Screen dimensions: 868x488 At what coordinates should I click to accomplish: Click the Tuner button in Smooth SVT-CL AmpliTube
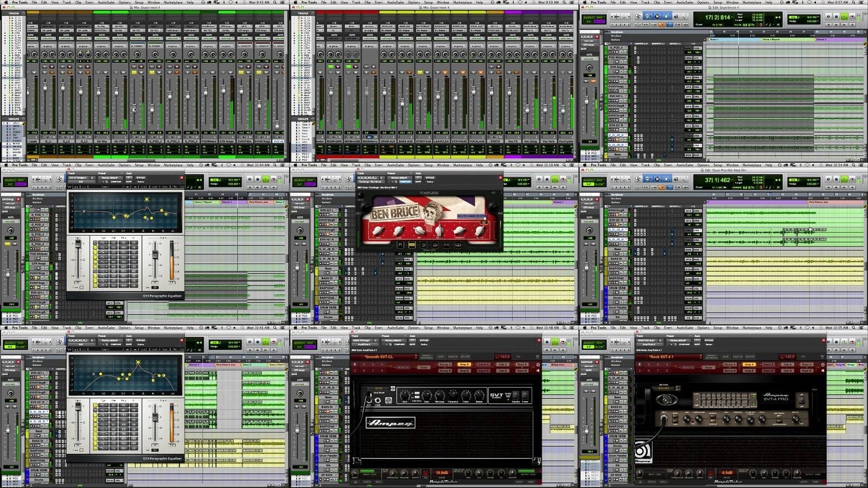(424, 367)
